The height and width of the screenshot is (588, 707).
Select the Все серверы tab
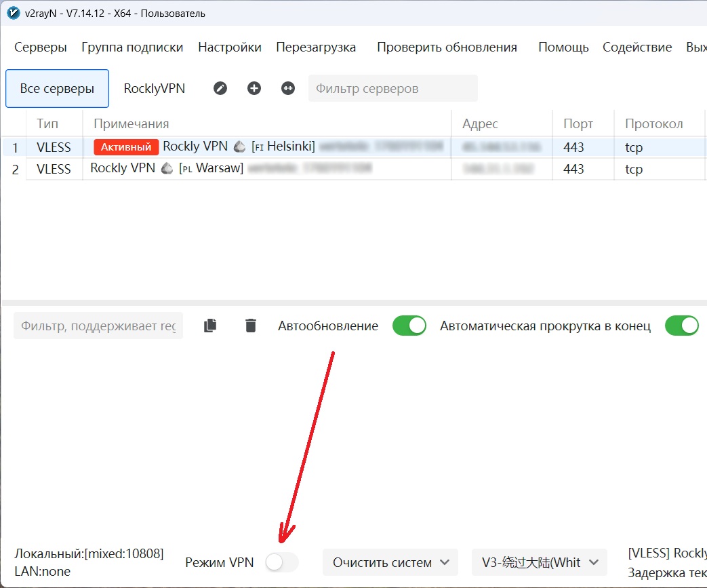(x=57, y=89)
